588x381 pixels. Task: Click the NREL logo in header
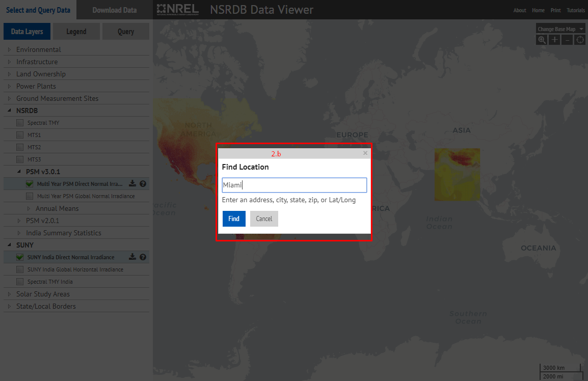pos(177,9)
